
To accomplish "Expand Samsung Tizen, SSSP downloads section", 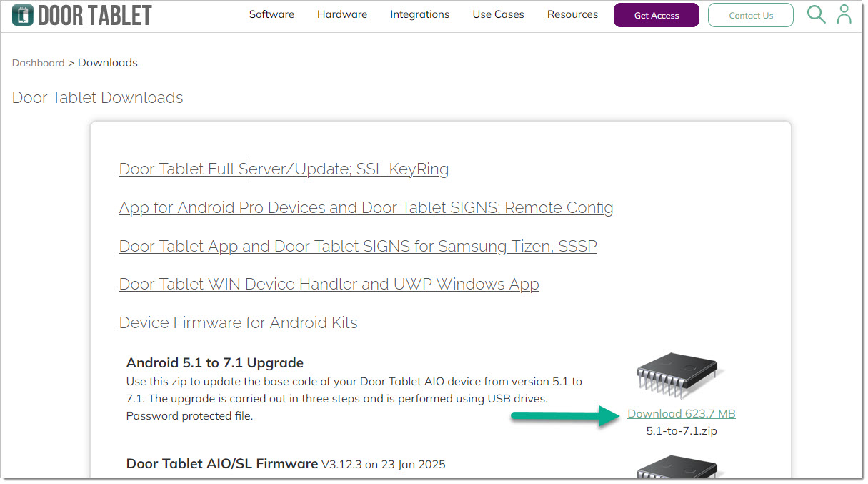I will pyautogui.click(x=358, y=247).
